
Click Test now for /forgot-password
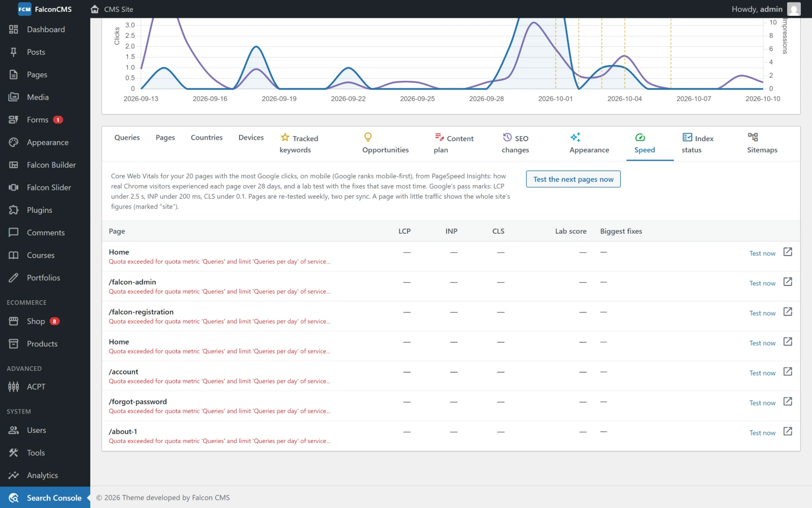762,403
